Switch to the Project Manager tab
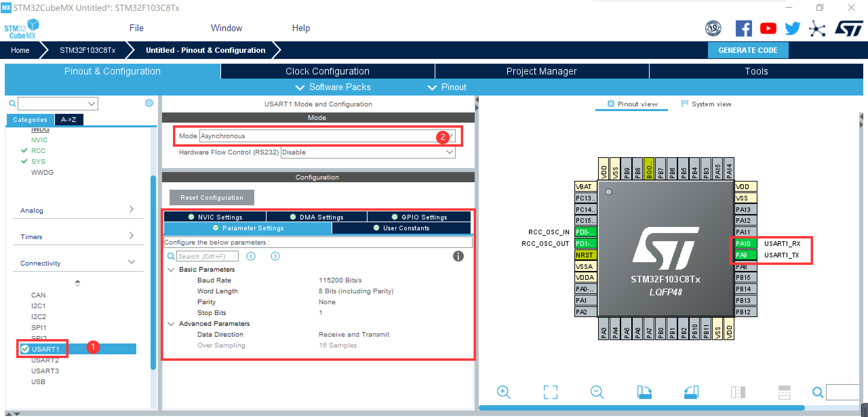The height and width of the screenshot is (417, 868). coord(542,71)
